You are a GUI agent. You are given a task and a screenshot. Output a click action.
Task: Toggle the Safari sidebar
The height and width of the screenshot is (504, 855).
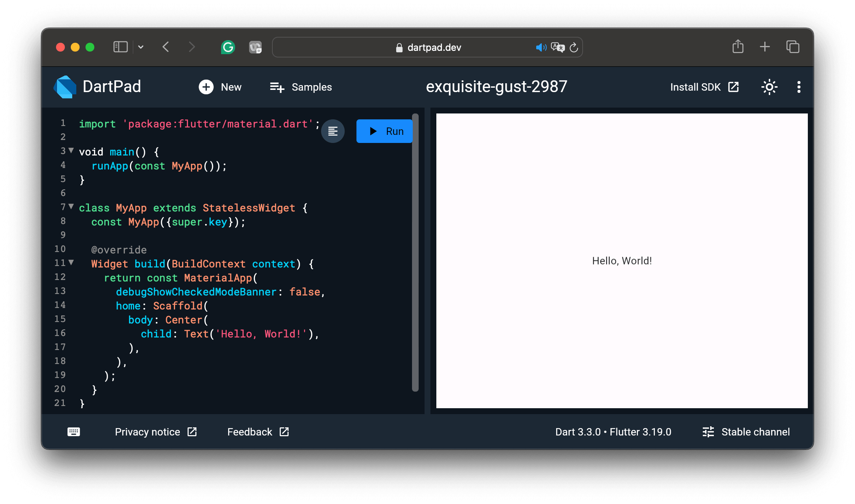120,47
